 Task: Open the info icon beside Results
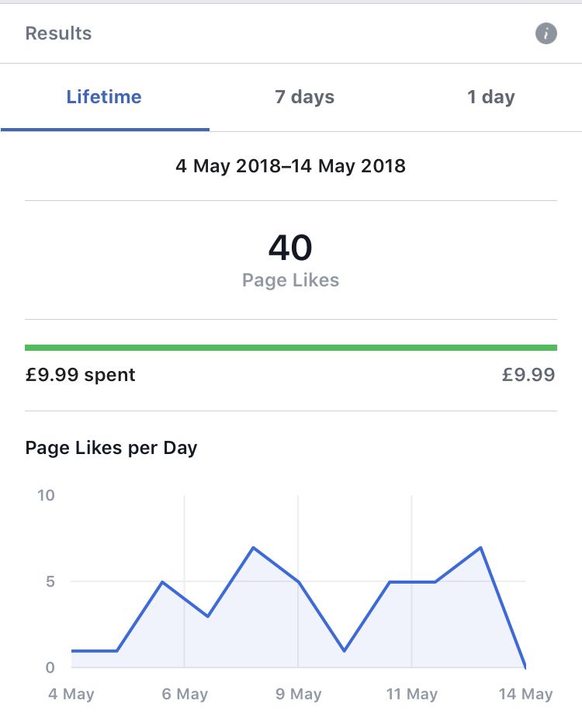[546, 33]
